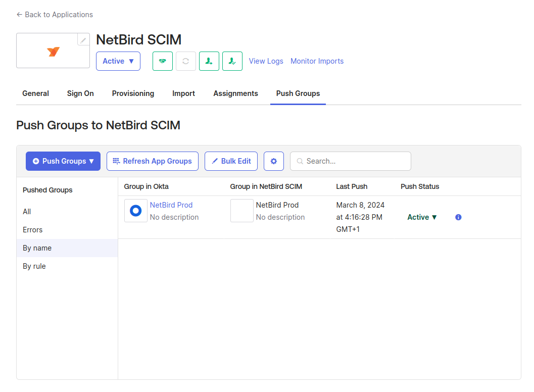Viewport: 534px width, 392px height.
Task: Open the application Active status dropdown
Action: click(118, 61)
